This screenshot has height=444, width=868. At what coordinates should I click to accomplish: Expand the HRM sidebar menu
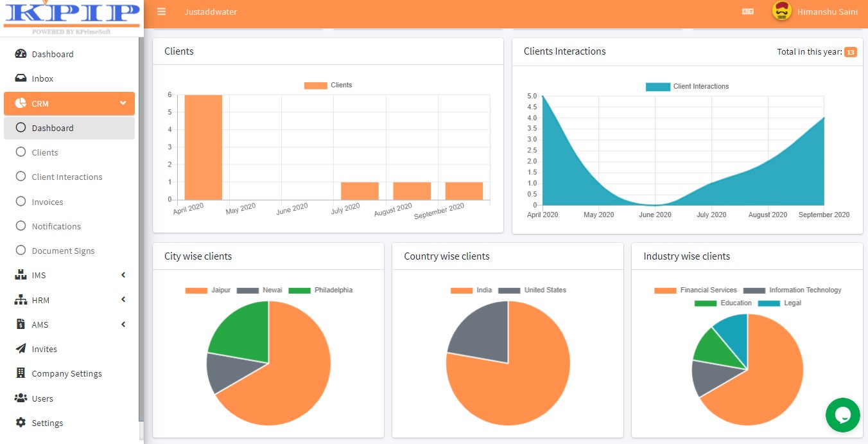[69, 300]
